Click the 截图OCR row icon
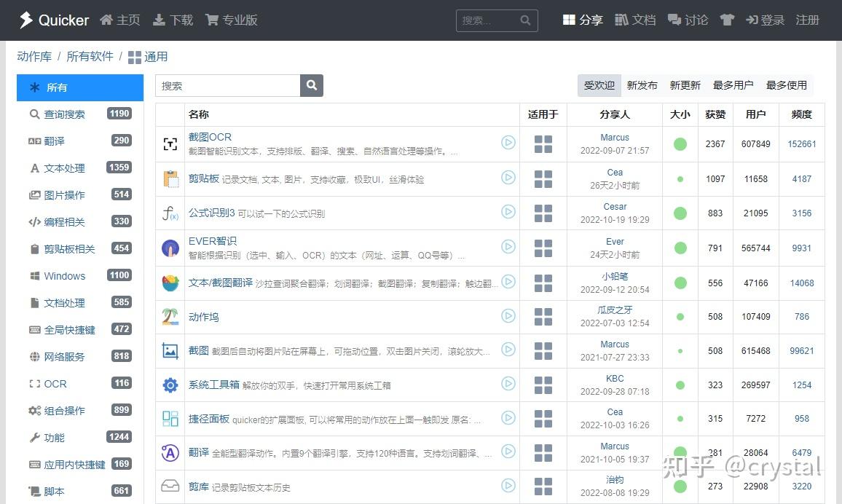The image size is (842, 504). pos(170,144)
